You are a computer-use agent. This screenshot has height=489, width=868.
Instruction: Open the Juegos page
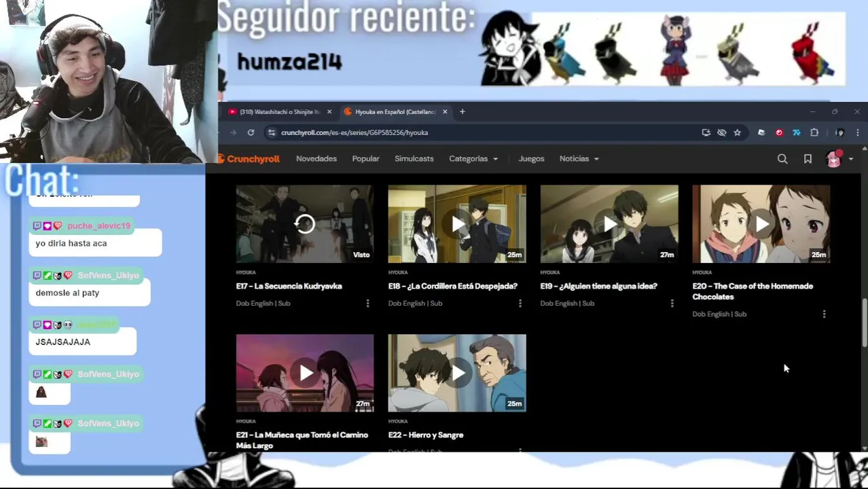coord(531,159)
